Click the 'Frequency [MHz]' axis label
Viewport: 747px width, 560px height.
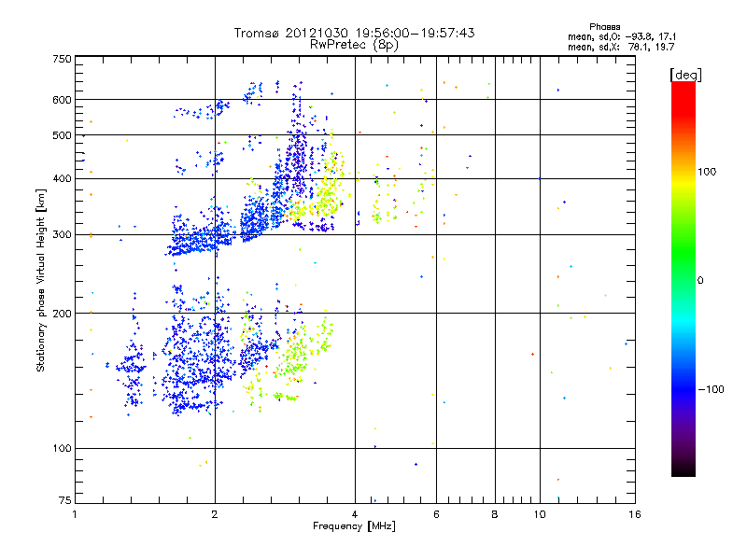(x=354, y=526)
